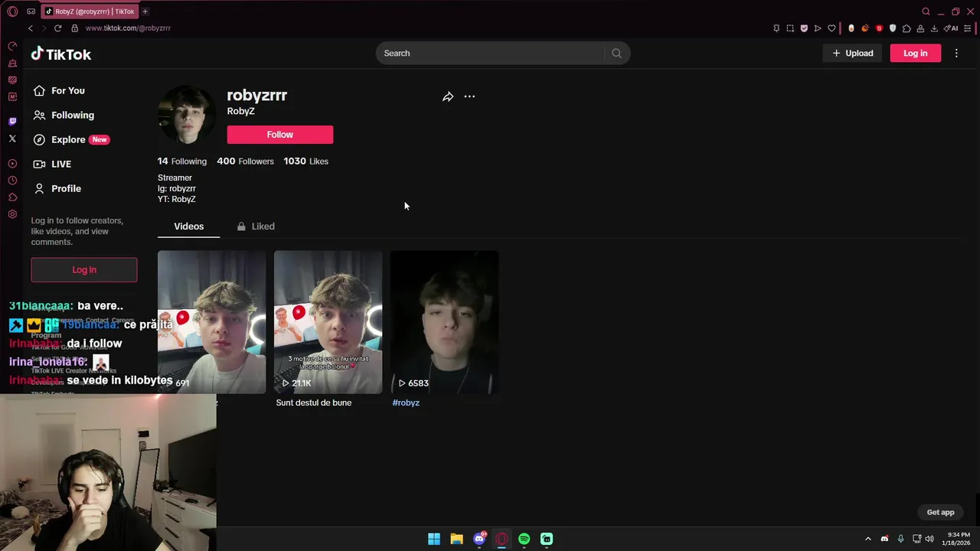This screenshot has height=551, width=980.
Task: Click the snapshot capture icon
Action: click(x=790, y=28)
